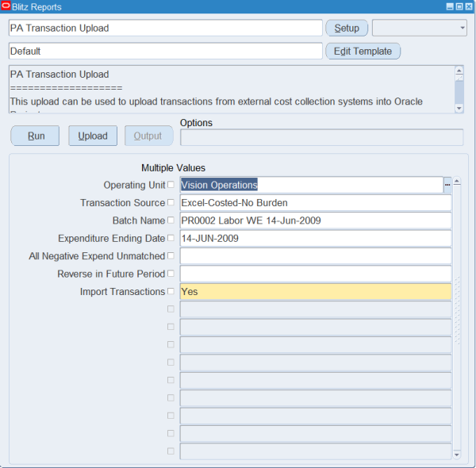Click parameters scrollbar down arrow
476x468 pixels.
[x=457, y=455]
